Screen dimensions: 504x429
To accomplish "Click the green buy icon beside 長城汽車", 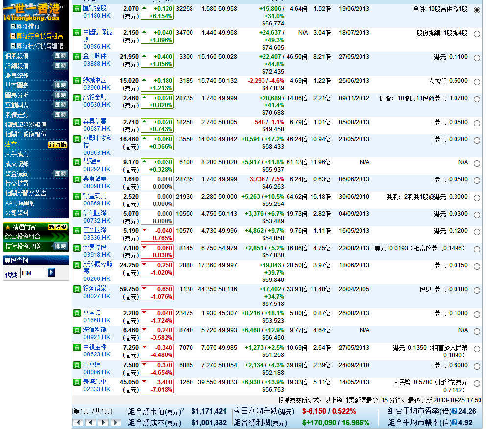I will click(77, 382).
